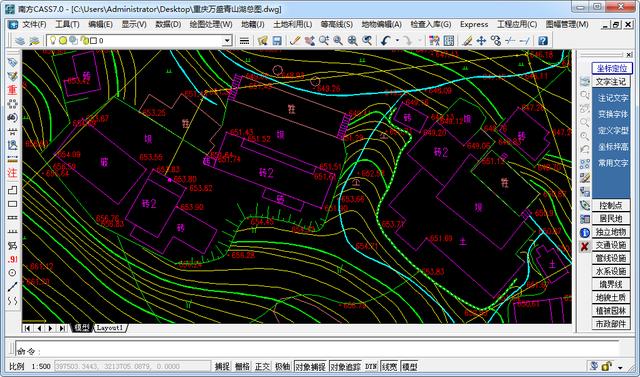The image size is (640, 377).
Task: Toggle 极轴 polar tracking in status bar
Action: tap(282, 366)
